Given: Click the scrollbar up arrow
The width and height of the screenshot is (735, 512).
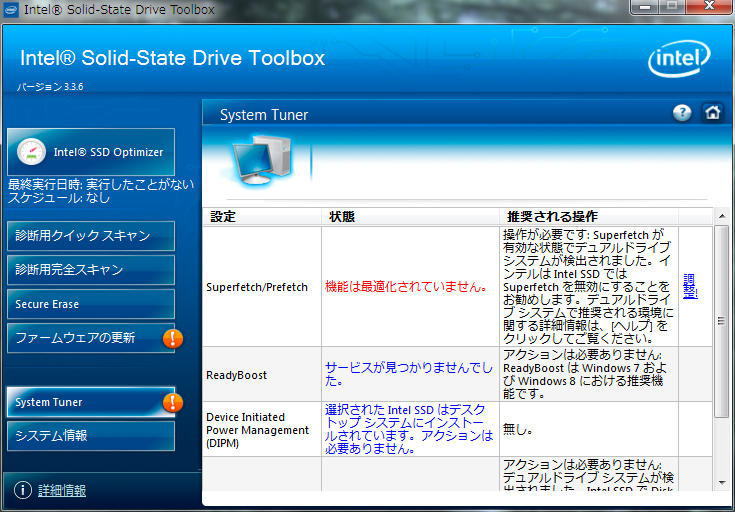Looking at the screenshot, I should click(721, 216).
